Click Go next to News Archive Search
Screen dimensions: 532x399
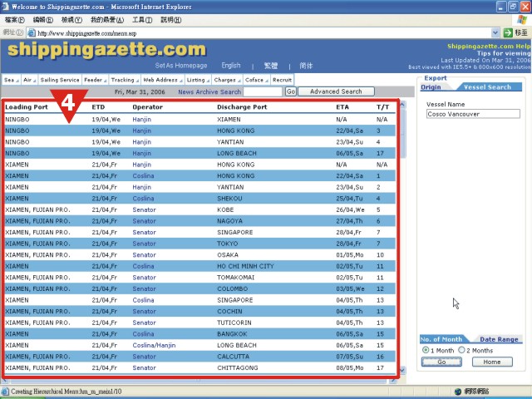tap(291, 91)
